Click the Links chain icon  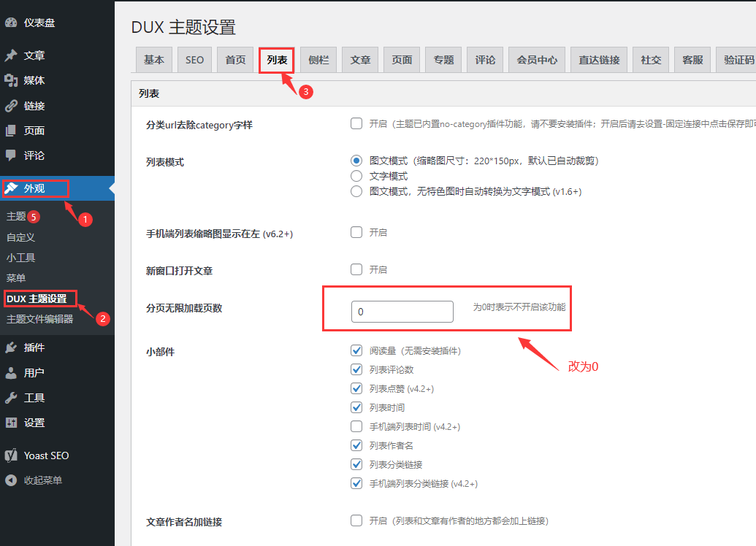coord(11,106)
